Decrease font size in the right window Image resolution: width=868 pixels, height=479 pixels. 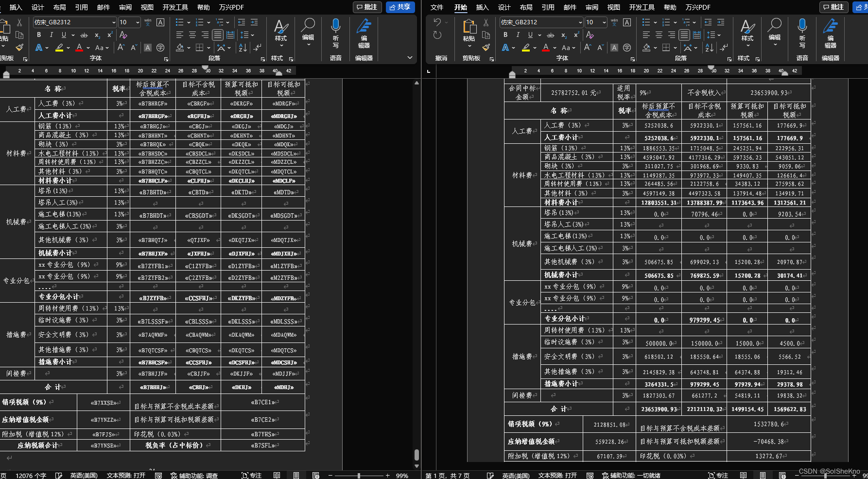[601, 48]
